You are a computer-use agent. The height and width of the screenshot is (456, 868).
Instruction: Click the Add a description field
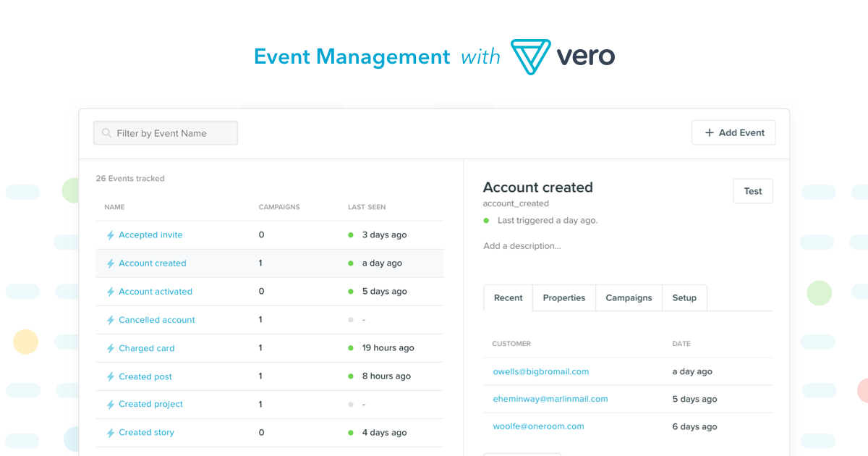click(522, 246)
